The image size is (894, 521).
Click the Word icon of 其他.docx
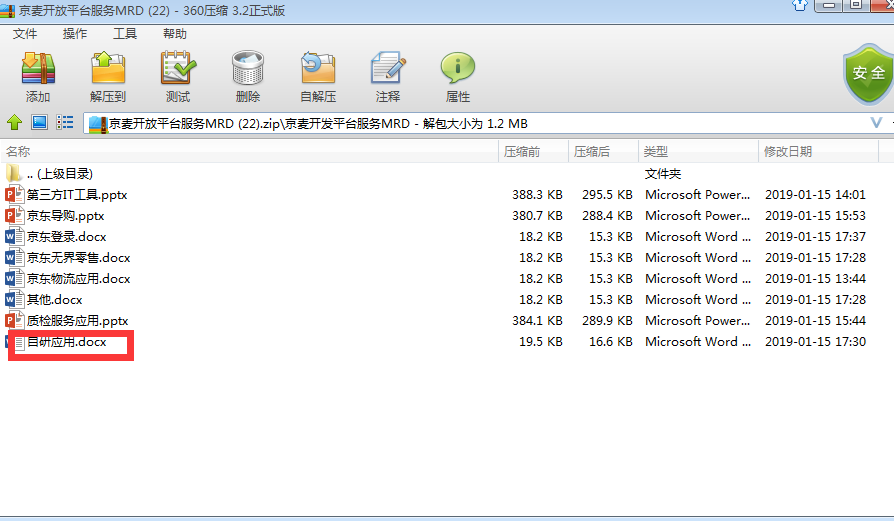click(x=14, y=299)
